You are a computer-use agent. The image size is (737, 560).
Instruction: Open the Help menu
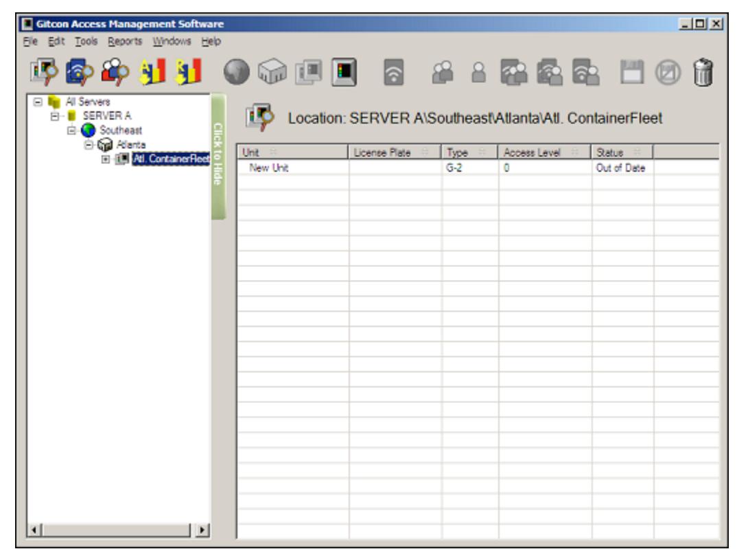pyautogui.click(x=211, y=41)
